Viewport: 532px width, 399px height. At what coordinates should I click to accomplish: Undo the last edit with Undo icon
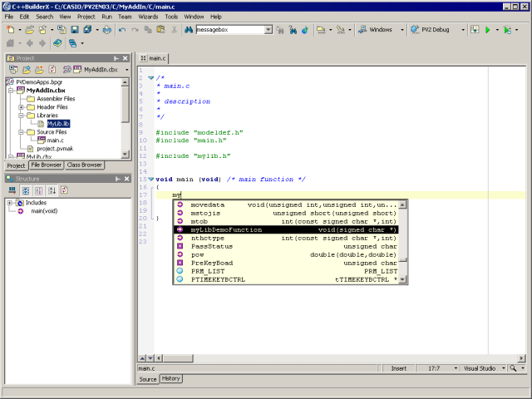(x=122, y=30)
